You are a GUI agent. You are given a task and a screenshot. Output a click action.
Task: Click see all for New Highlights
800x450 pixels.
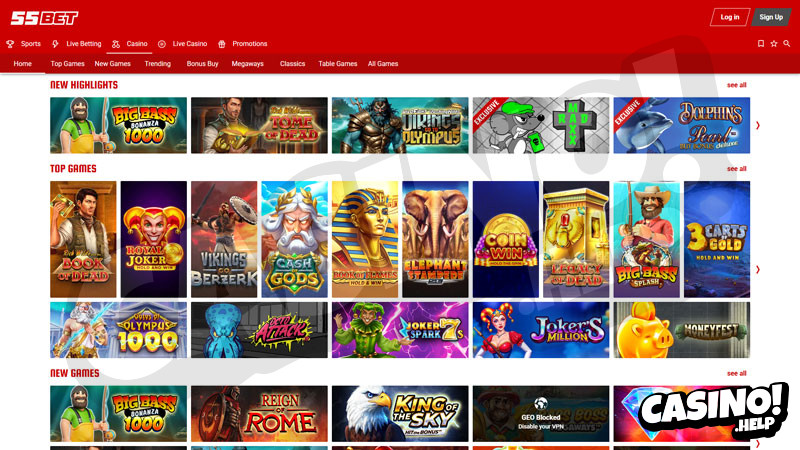(736, 85)
